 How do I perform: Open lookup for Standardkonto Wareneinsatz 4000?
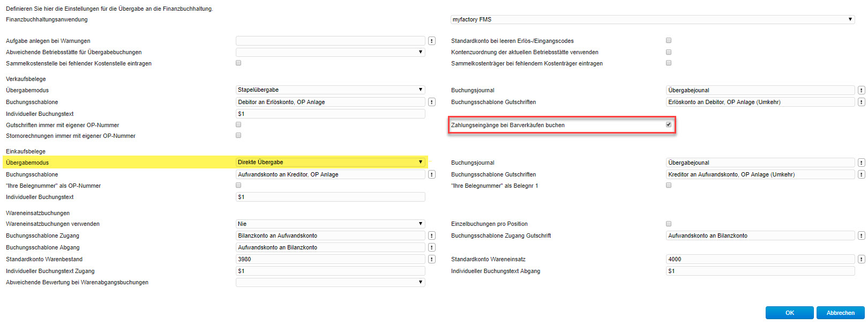[x=861, y=259]
